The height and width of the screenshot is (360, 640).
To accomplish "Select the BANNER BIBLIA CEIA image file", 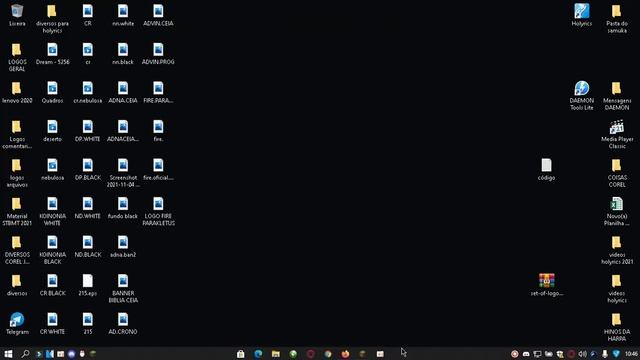I will [123, 289].
